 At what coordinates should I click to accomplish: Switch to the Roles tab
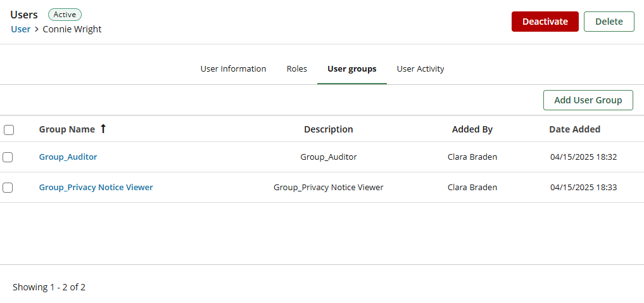click(x=297, y=68)
